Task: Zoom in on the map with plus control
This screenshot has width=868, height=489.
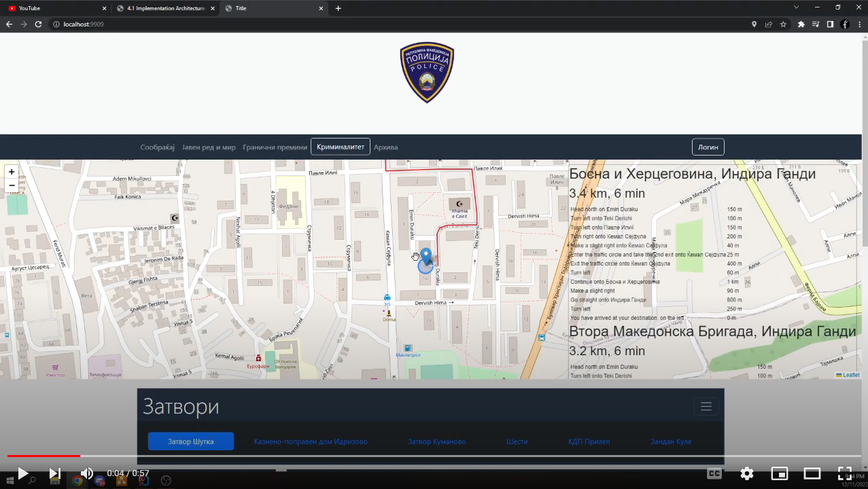Action: click(x=11, y=171)
